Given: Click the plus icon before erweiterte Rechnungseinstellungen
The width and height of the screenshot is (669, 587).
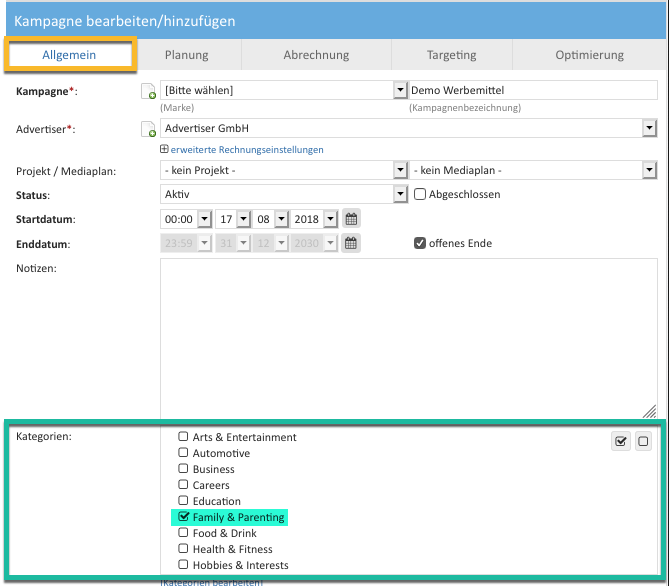Looking at the screenshot, I should point(164,150).
